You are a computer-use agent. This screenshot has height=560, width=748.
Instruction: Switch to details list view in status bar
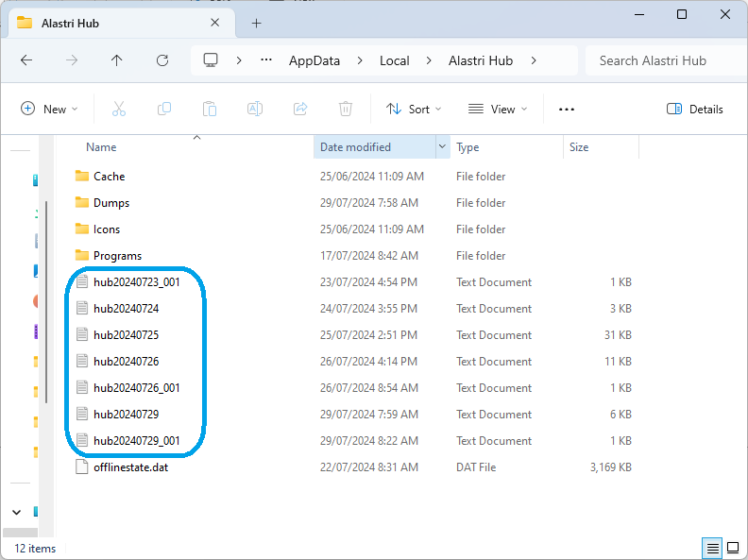(712, 548)
